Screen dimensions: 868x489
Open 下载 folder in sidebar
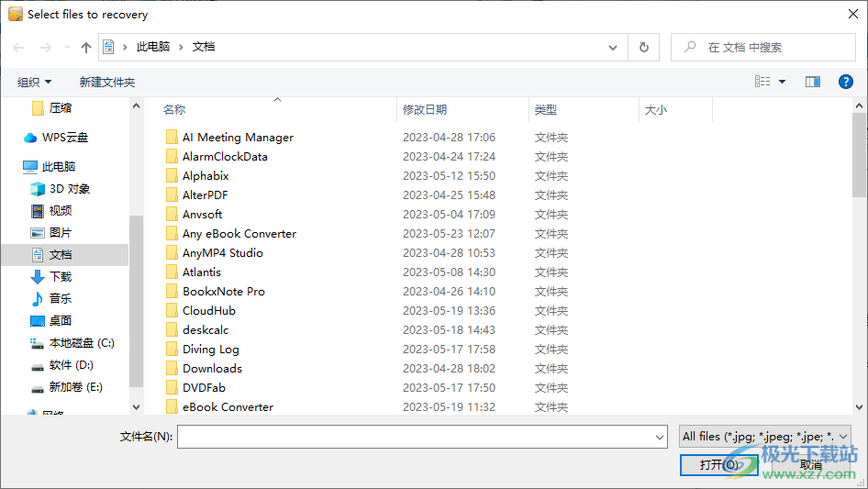click(51, 277)
